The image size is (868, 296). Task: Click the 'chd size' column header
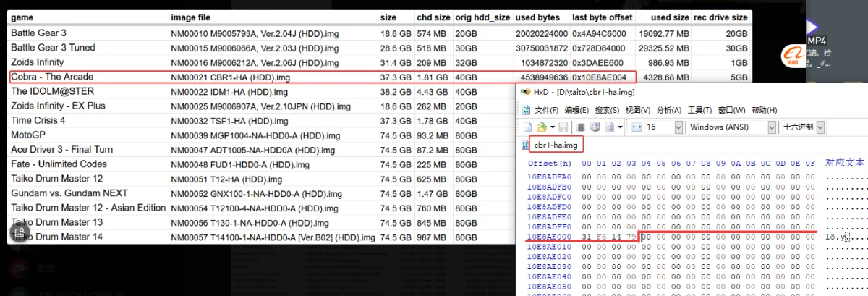tap(433, 17)
